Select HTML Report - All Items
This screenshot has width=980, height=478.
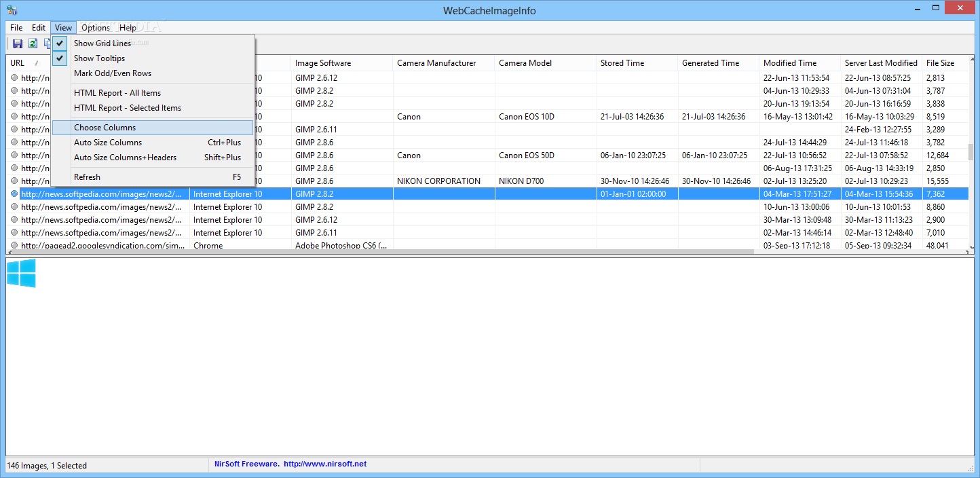[153, 93]
